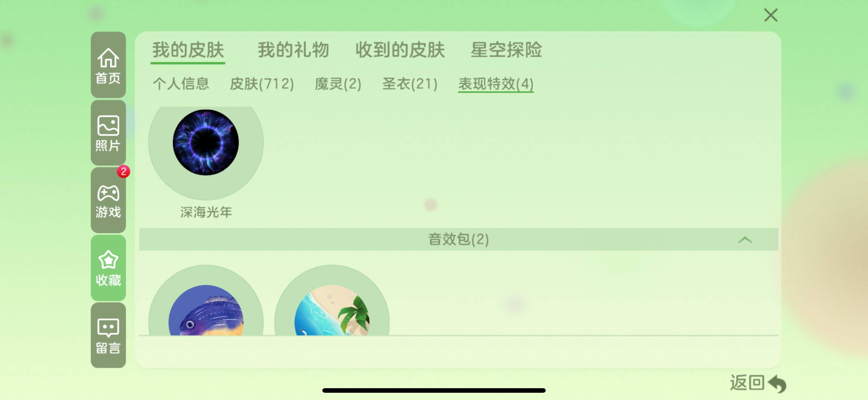Open the 留言 messages sidebar icon
The image size is (868, 400).
pos(108,335)
